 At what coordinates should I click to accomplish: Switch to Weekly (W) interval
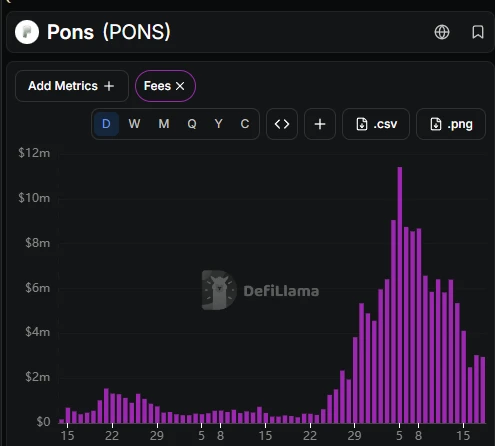coord(134,124)
